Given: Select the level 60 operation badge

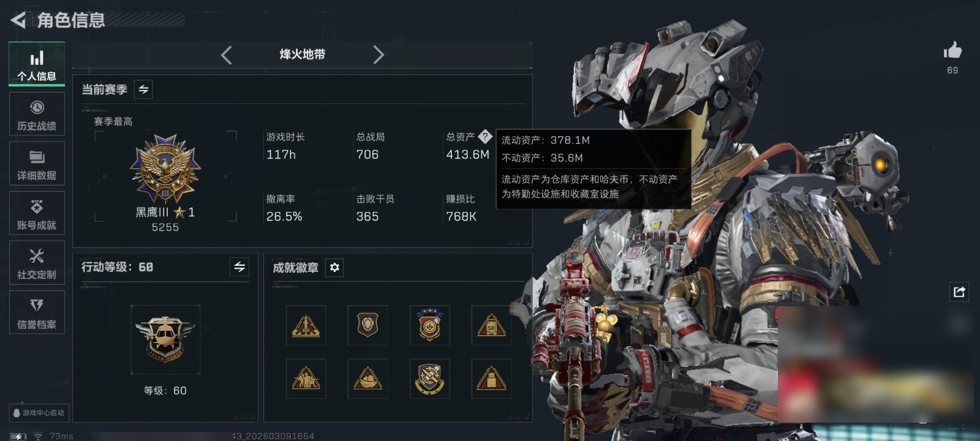Looking at the screenshot, I should [165, 339].
